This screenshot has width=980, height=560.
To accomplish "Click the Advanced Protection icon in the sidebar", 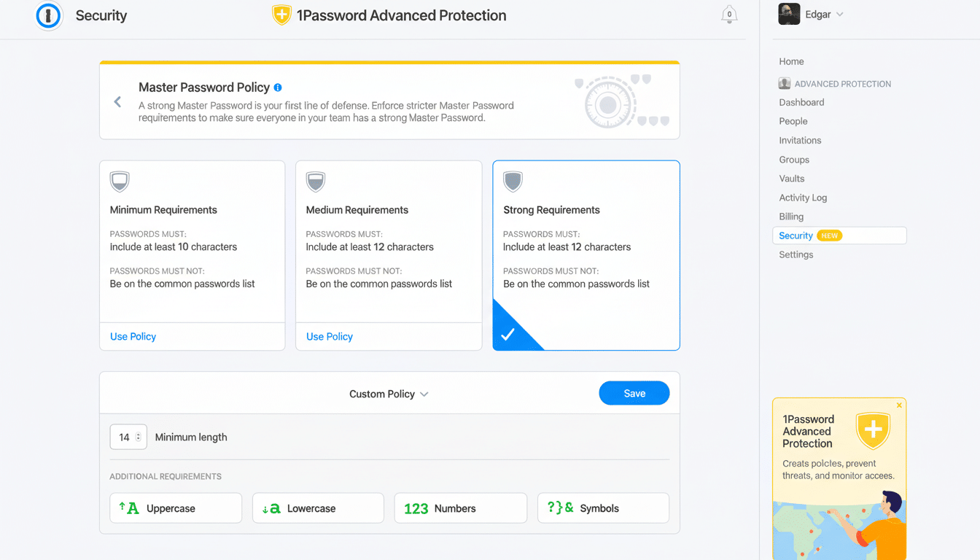I will tap(784, 83).
